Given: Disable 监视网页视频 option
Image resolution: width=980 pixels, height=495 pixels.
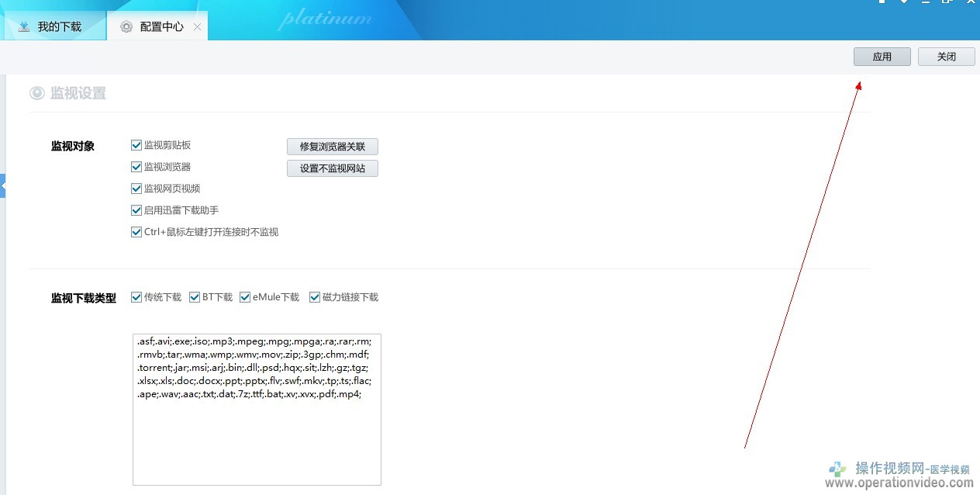Looking at the screenshot, I should click(136, 189).
